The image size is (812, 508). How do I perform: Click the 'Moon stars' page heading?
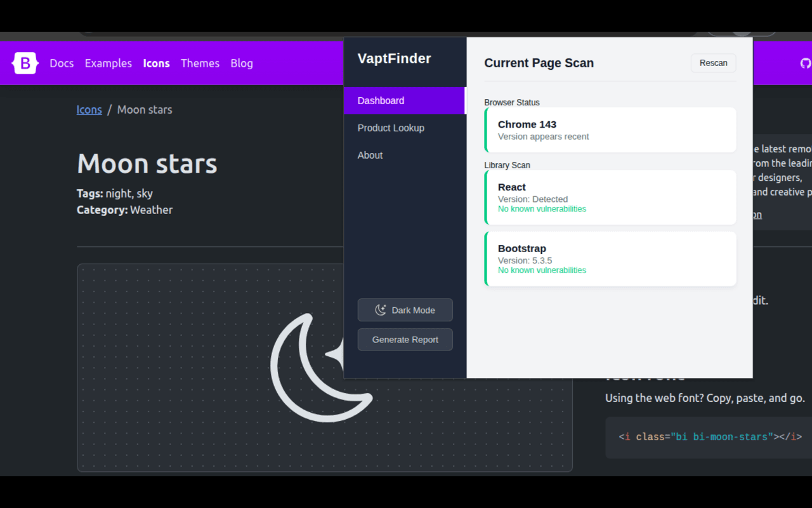(147, 163)
